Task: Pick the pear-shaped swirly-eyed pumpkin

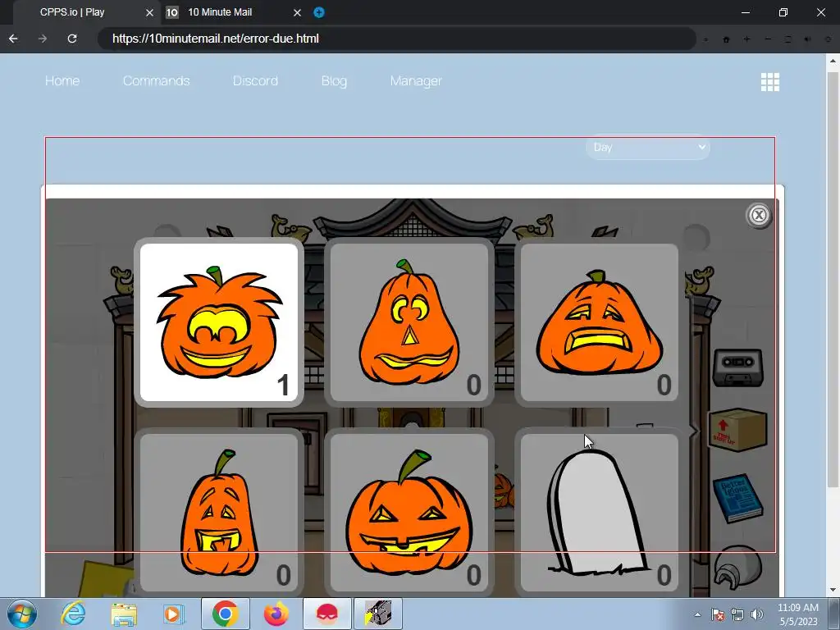Action: [x=409, y=322]
